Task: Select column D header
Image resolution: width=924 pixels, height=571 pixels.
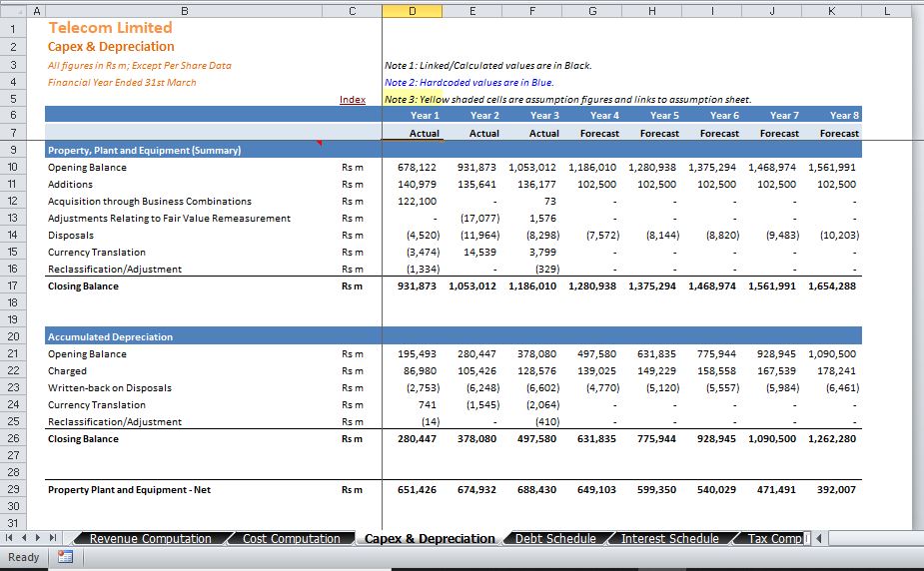Action: [412, 11]
